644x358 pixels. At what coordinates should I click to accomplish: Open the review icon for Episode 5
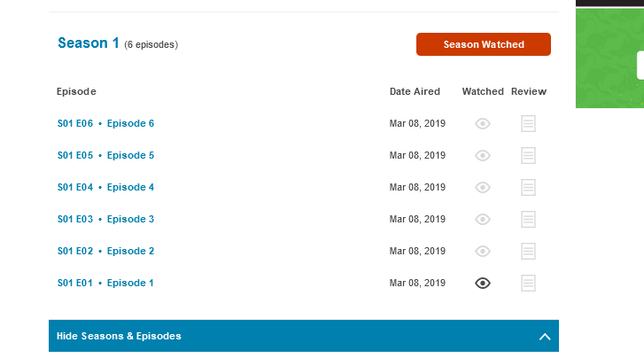click(528, 156)
